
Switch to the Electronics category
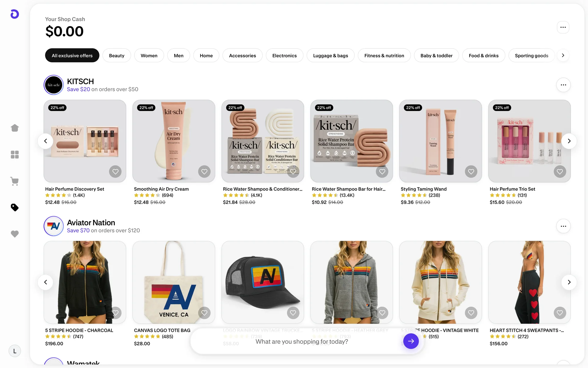(x=285, y=56)
